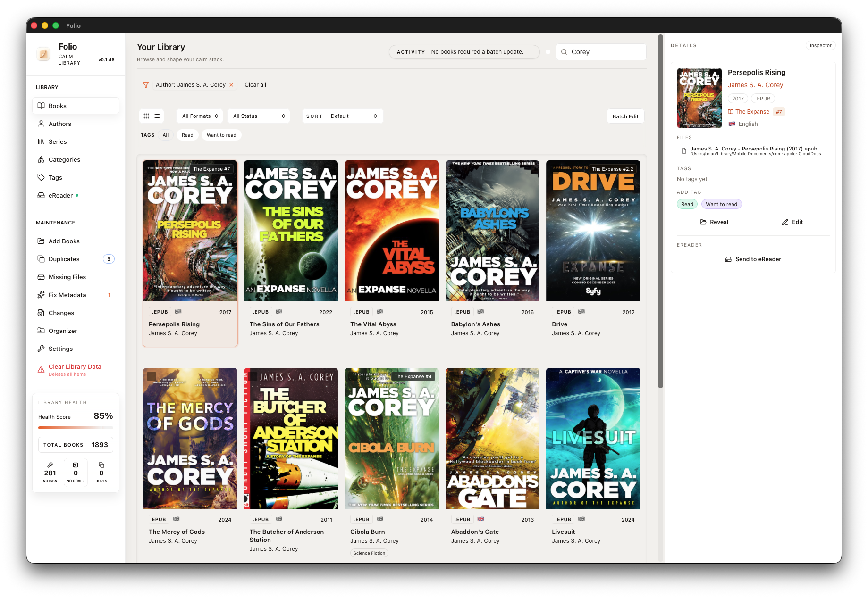Open Series section in sidebar
Image resolution: width=868 pixels, height=598 pixels.
coord(58,141)
